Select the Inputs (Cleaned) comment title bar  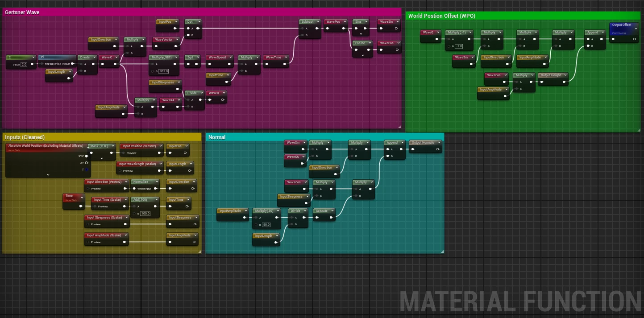(102, 137)
